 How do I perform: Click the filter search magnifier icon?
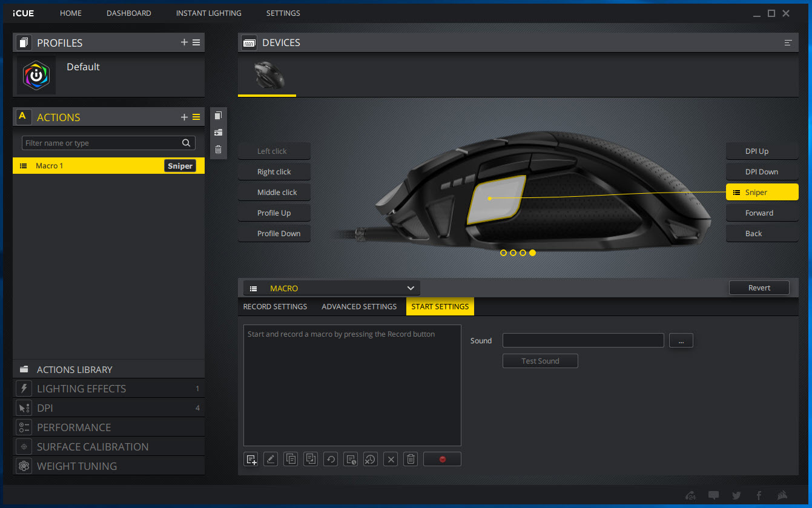[186, 143]
